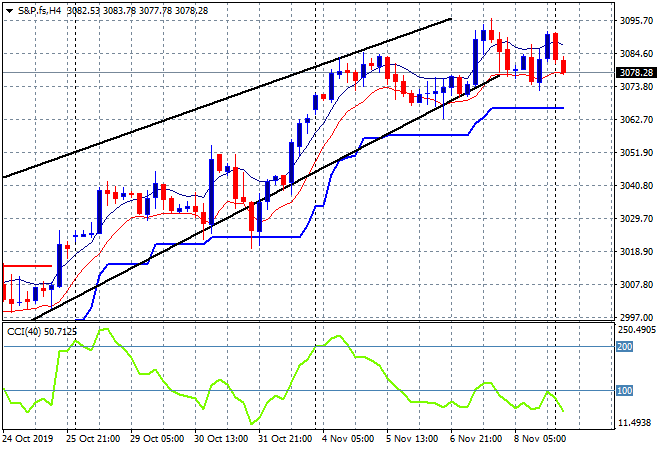Screen dimensions: 660x450
Task: Click the 5 Nov 13:00 time label
Action: 412,439
